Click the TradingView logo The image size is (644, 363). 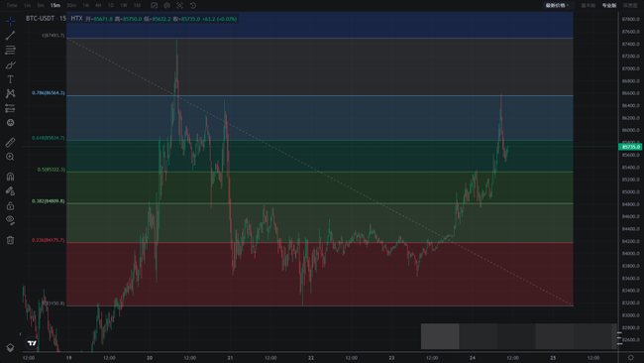(32, 343)
